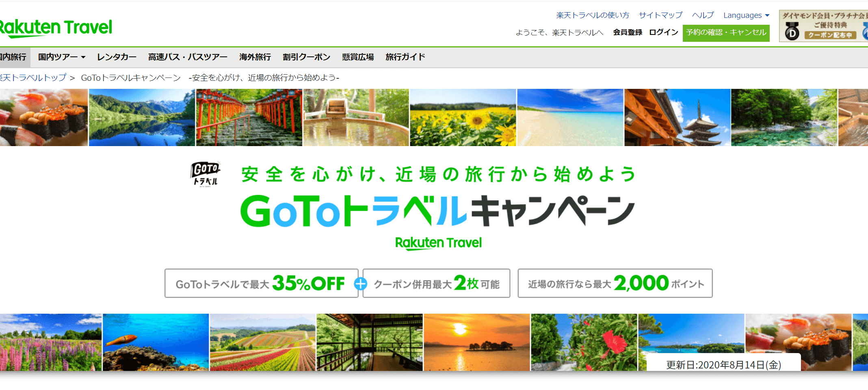Screen dimensions: 868x390
Task: Click the クーポン併用最大2枚可能 banner
Action: 436,283
